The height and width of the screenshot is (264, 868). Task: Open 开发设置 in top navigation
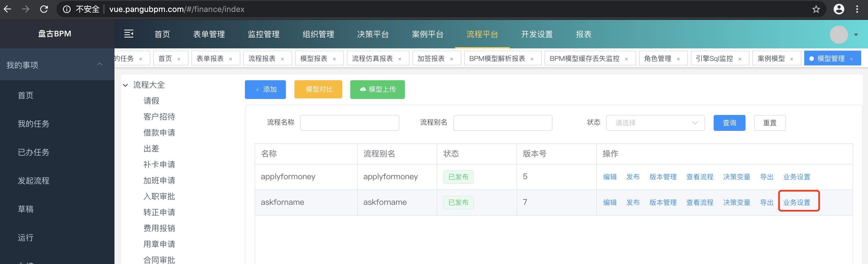(537, 34)
